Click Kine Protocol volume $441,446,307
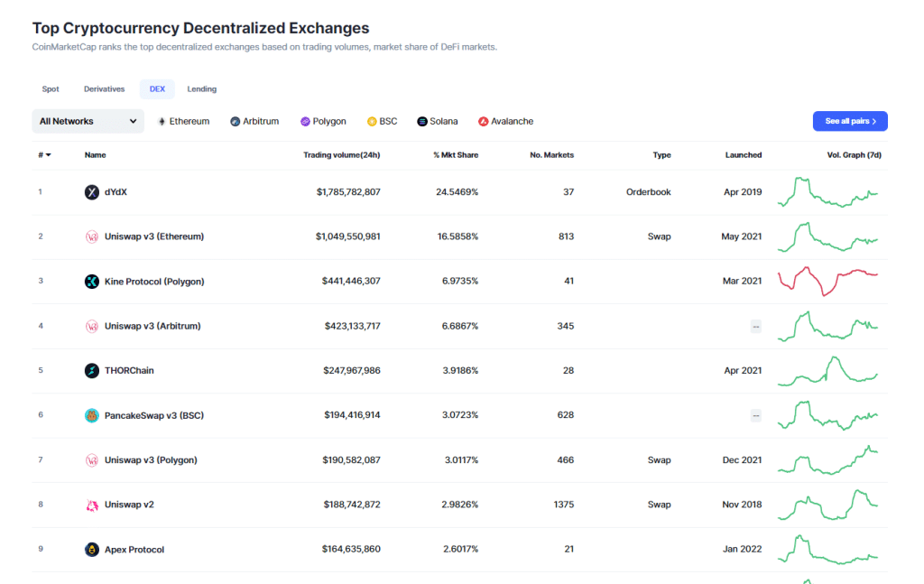The image size is (924, 584). coord(351,281)
